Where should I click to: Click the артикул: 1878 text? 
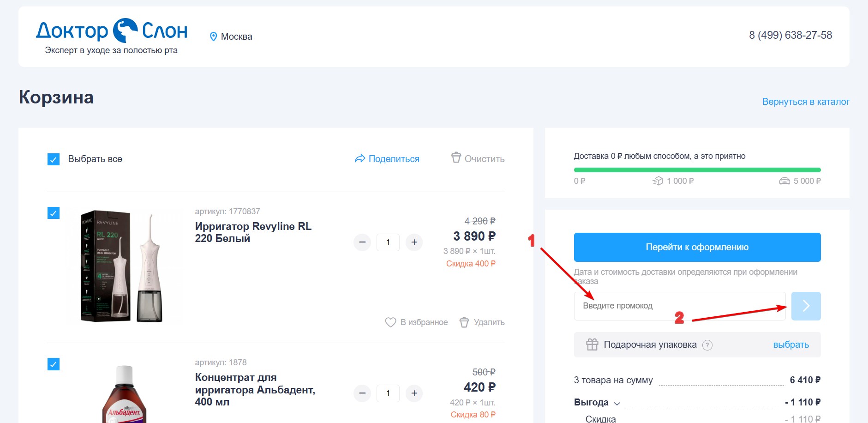click(221, 363)
